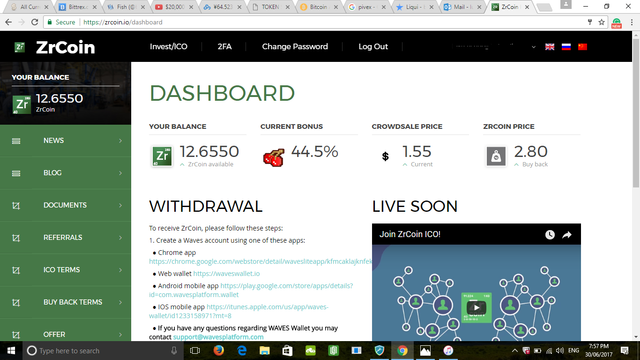The height and width of the screenshot is (360, 640).
Task: Log Out of the ZrCoin account
Action: point(373,47)
